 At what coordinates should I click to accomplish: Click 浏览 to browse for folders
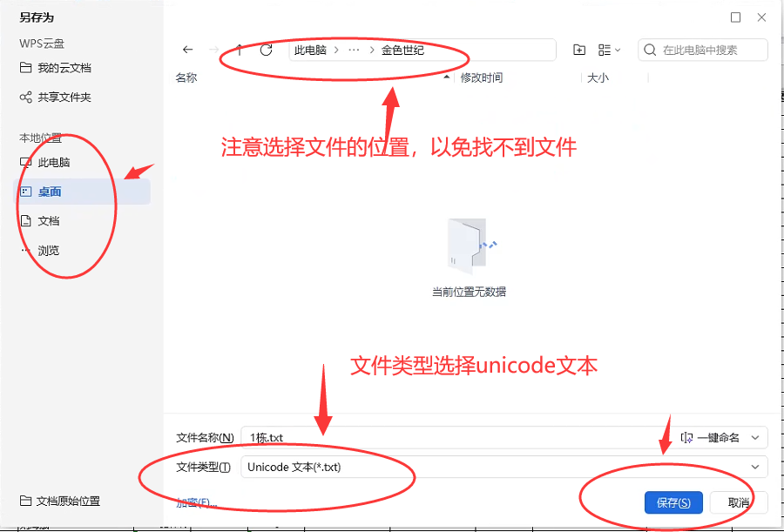coord(49,251)
